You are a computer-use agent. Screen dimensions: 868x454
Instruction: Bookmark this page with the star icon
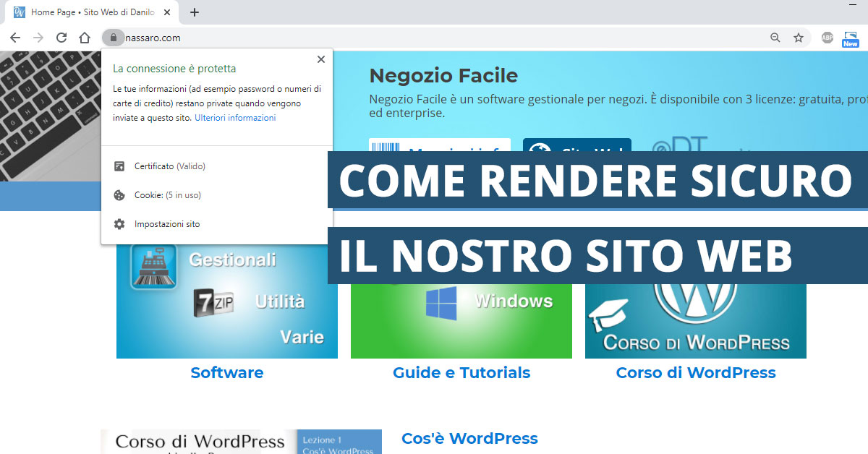point(799,38)
